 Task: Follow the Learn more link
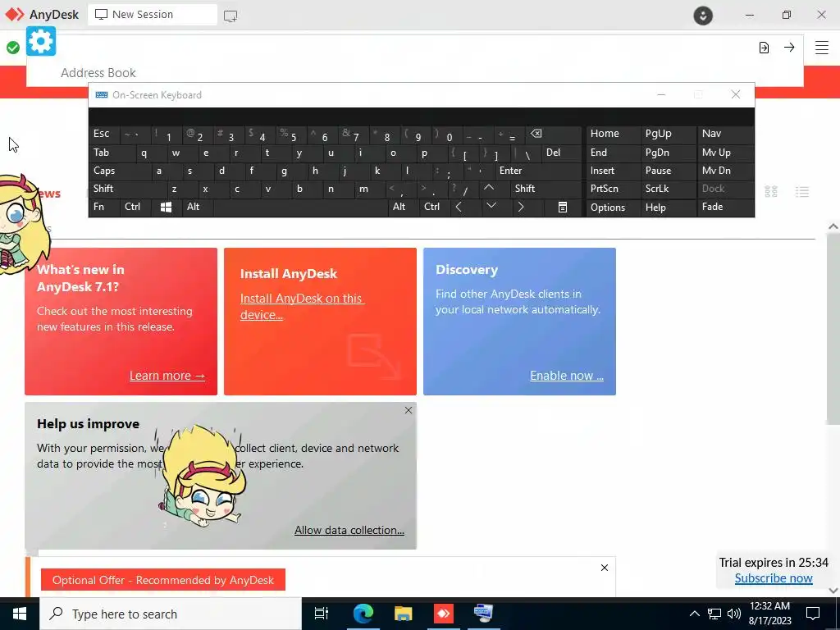click(x=167, y=376)
